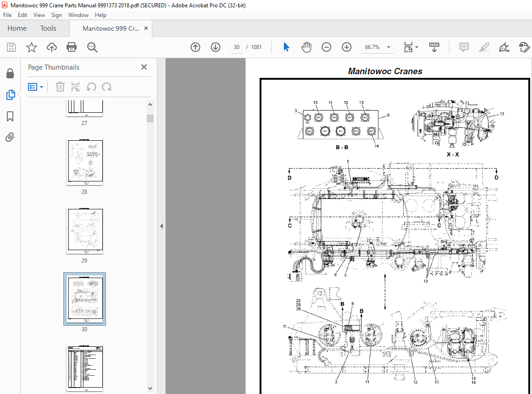Open the Sign menu
The image size is (532, 394).
(x=56, y=15)
